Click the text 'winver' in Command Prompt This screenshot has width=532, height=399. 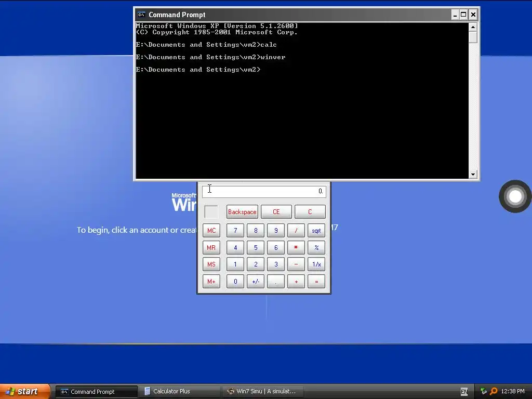(273, 57)
